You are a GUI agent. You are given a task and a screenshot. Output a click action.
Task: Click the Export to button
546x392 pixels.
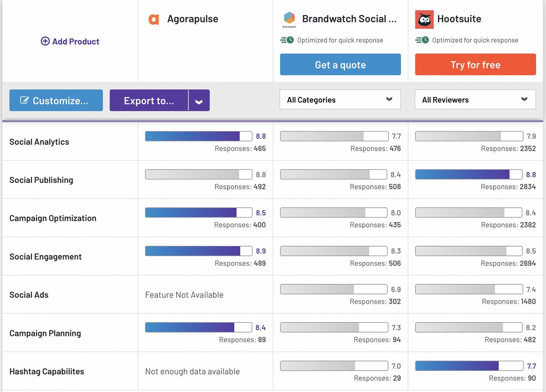[149, 101]
